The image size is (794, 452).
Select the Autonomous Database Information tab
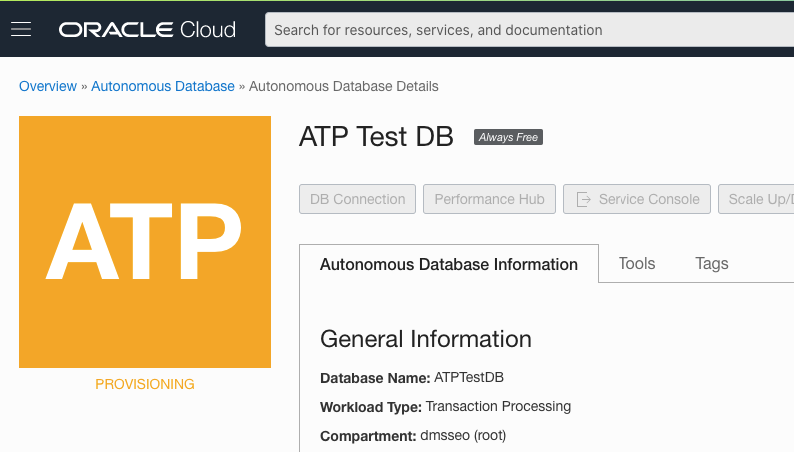coord(449,264)
